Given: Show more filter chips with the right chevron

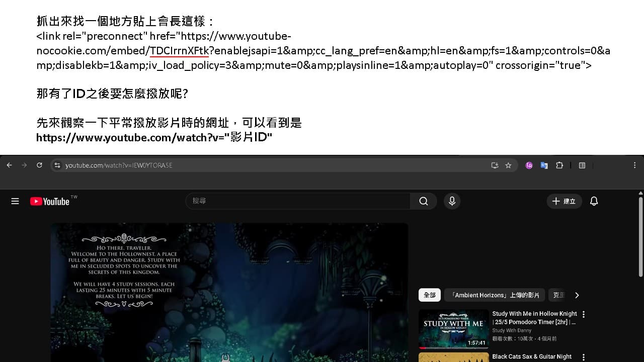Looking at the screenshot, I should [x=577, y=295].
